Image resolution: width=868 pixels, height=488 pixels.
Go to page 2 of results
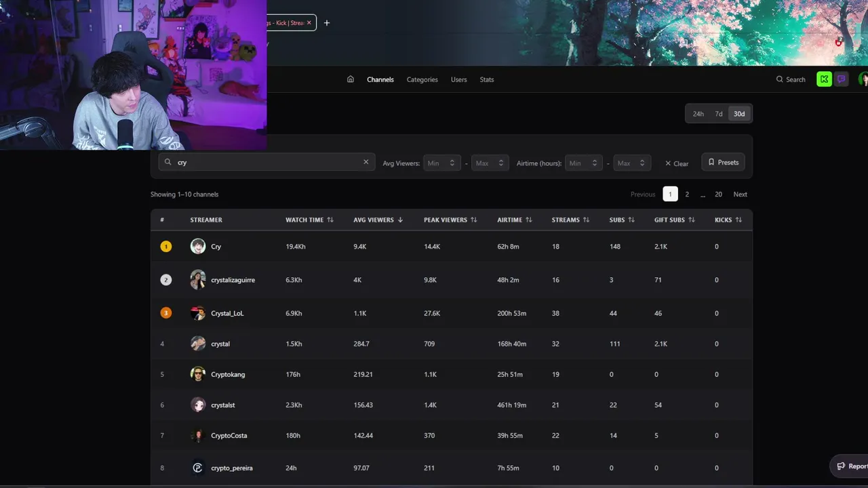[x=687, y=194]
